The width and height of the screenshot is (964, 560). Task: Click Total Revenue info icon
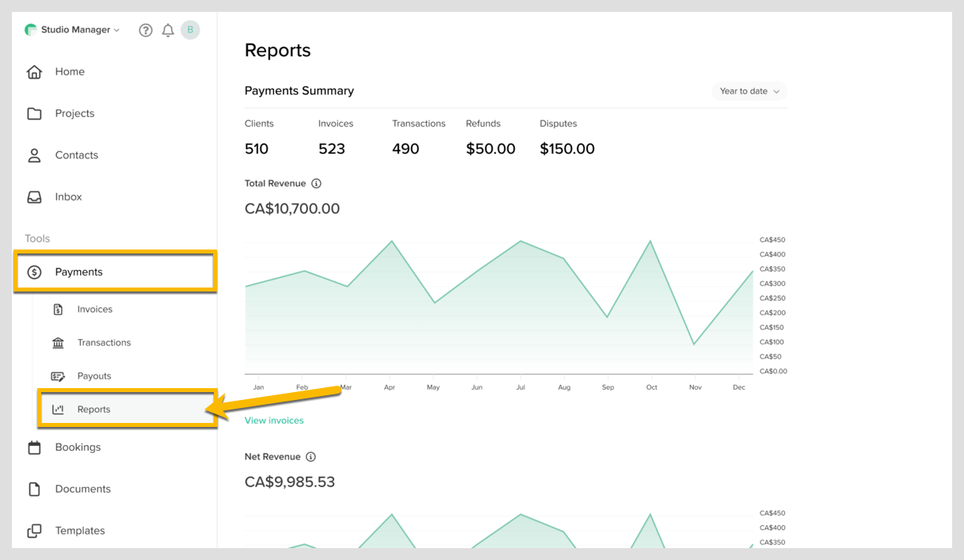pyautogui.click(x=316, y=184)
